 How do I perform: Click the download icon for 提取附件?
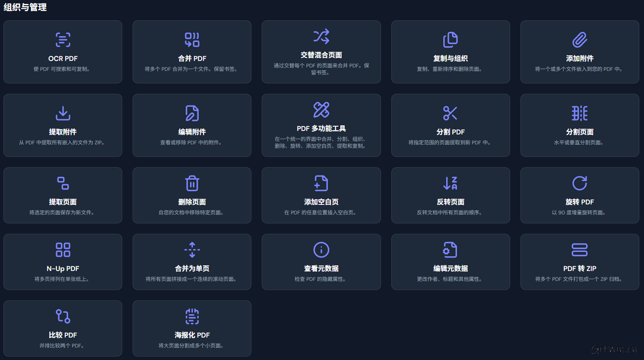coord(63,113)
